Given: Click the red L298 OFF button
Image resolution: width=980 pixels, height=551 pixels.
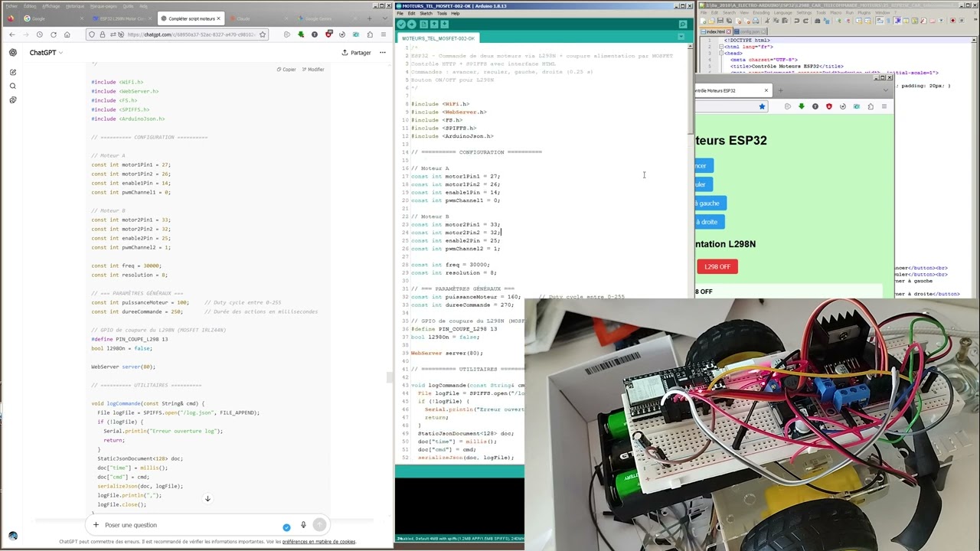Looking at the screenshot, I should pos(717,266).
